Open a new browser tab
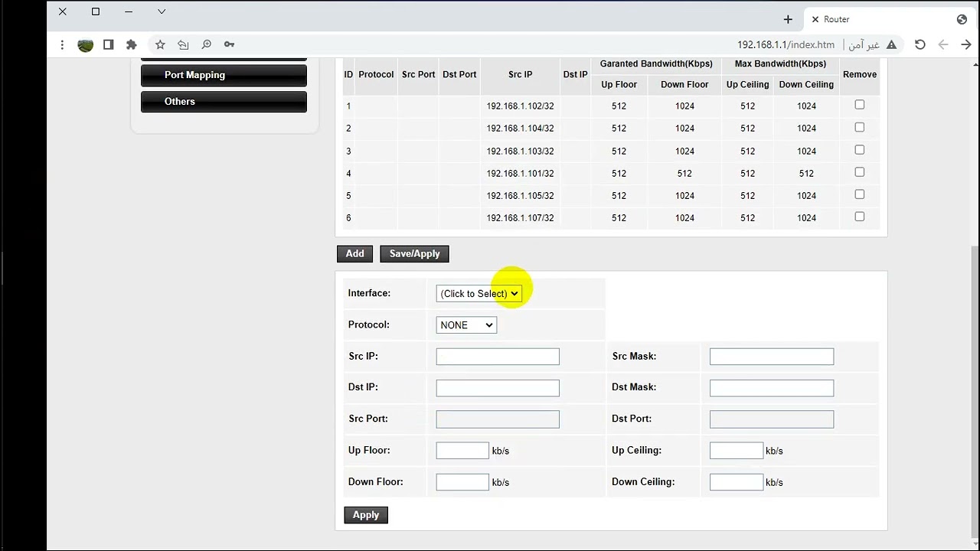Screen dimensions: 980x551 788,19
